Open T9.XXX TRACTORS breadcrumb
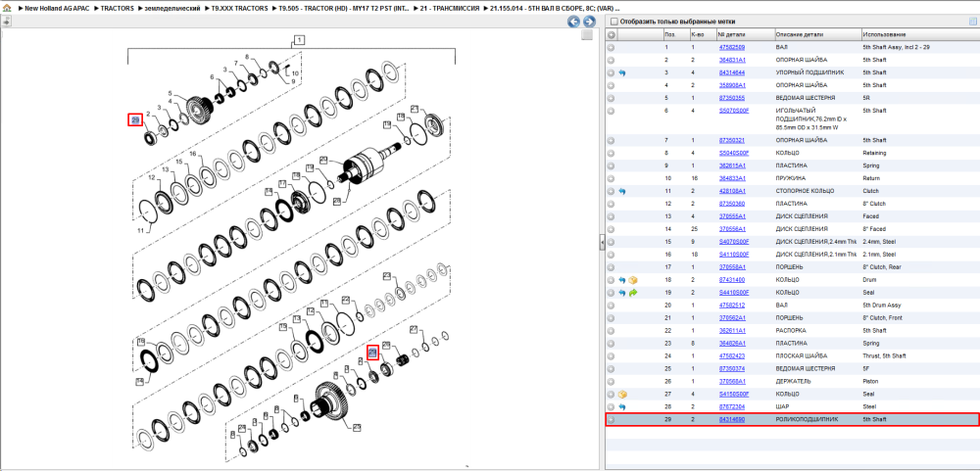Image resolution: width=980 pixels, height=471 pixels. click(240, 9)
